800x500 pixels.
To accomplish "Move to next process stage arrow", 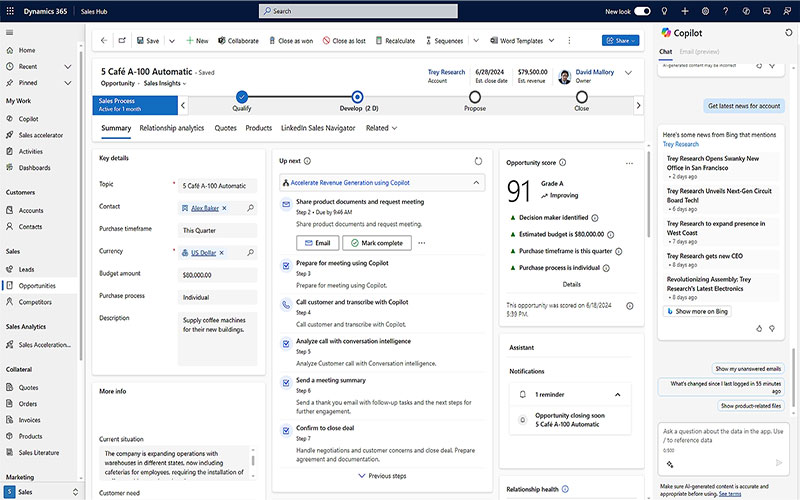I will 638,106.
